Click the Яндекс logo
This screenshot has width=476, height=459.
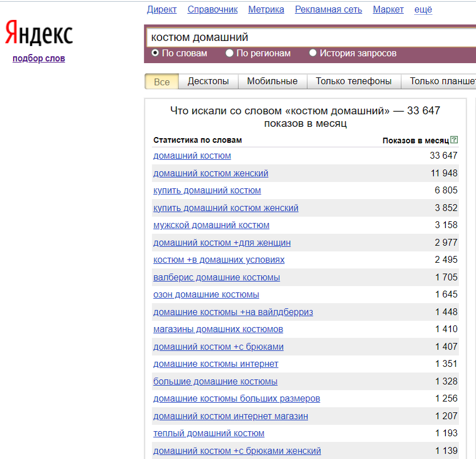[x=39, y=33]
